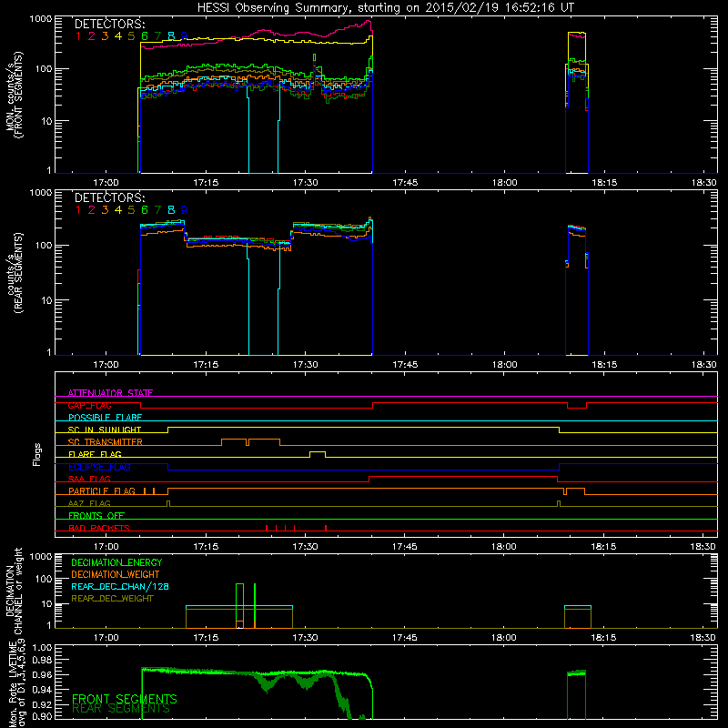The width and height of the screenshot is (728, 728).
Task: Click the PARTICLE_FLAG label
Action: point(102,490)
